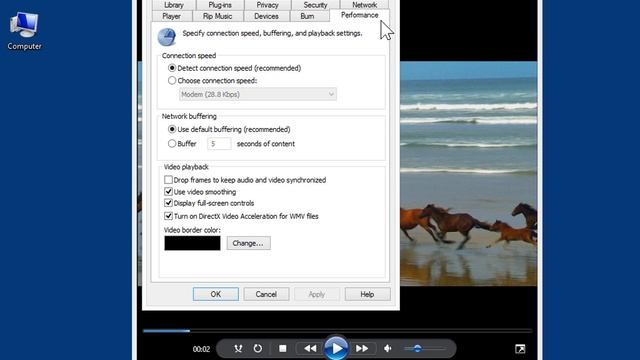
Task: Mute the player sound
Action: pyautogui.click(x=388, y=349)
